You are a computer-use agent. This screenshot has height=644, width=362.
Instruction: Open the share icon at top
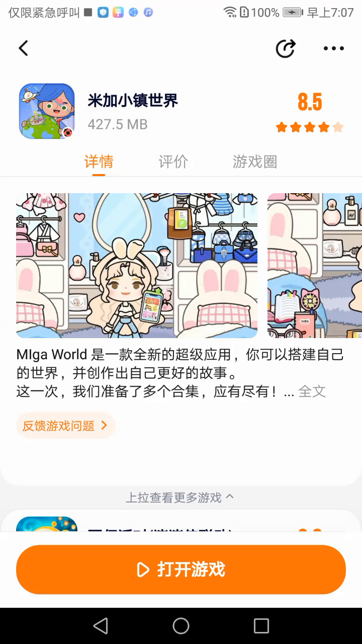286,48
